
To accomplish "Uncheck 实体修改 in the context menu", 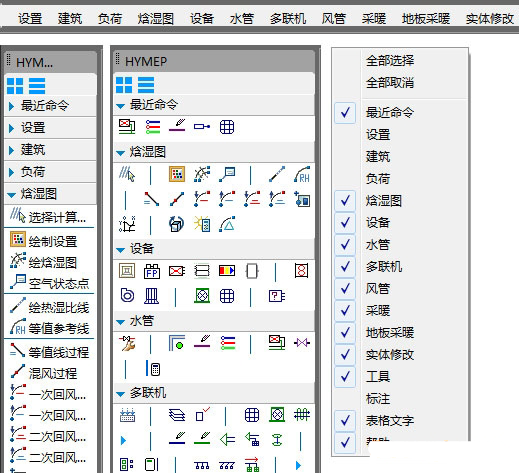I will point(345,355).
